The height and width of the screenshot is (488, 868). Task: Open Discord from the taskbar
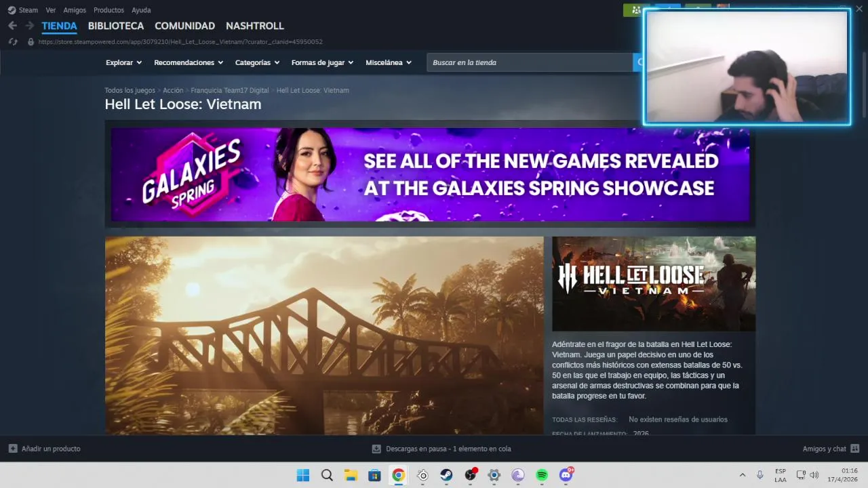[x=566, y=475]
